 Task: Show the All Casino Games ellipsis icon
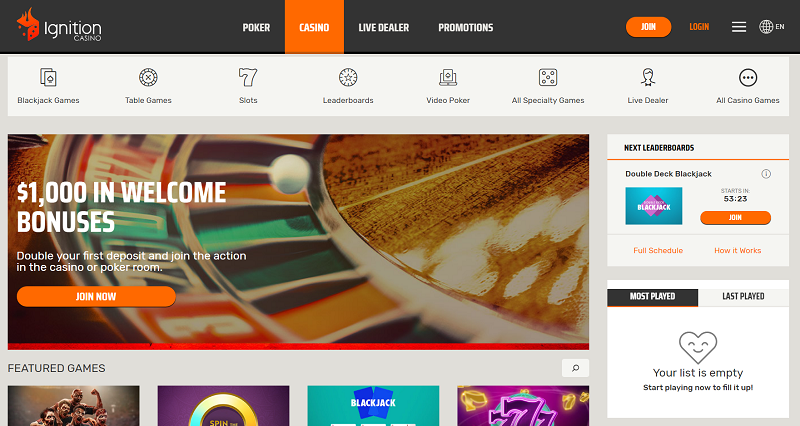(x=748, y=78)
